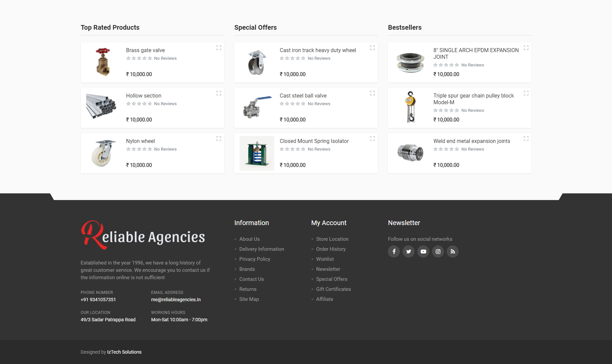The width and height of the screenshot is (612, 364).
Task: Click the Nylon wheel product image
Action: (x=103, y=153)
